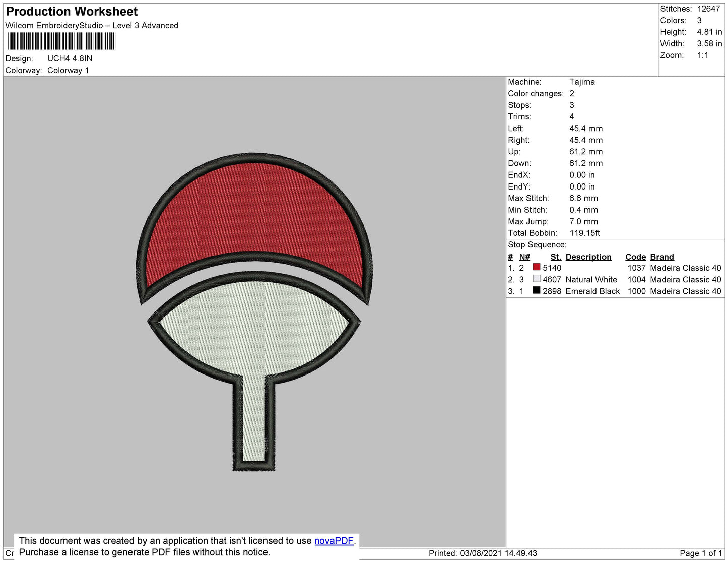Select the stitch count 12647
This screenshot has width=728, height=563.
(x=708, y=9)
